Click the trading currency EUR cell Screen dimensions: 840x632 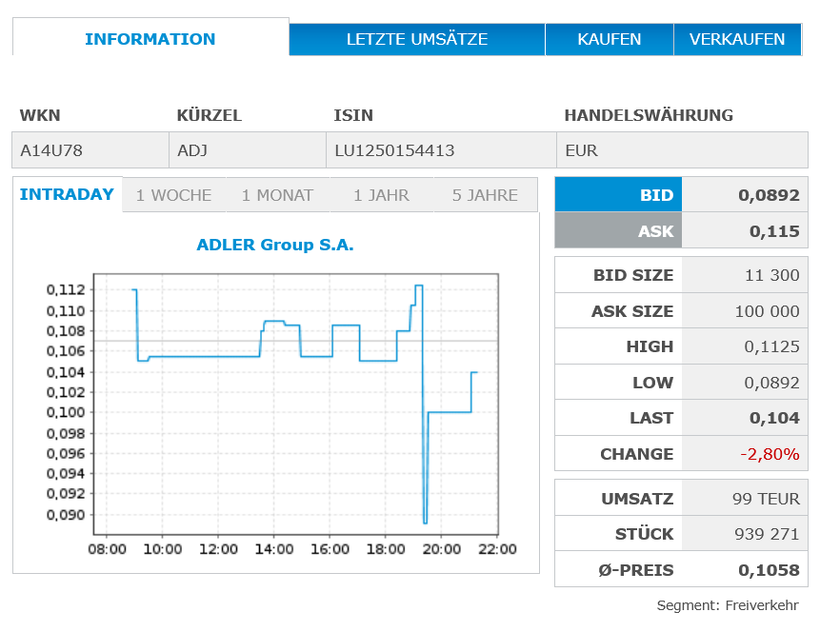click(682, 150)
